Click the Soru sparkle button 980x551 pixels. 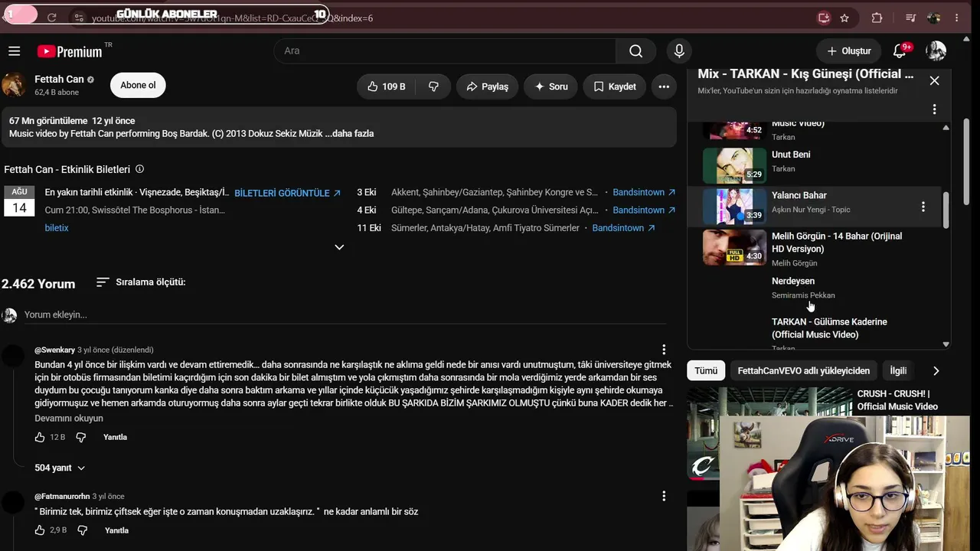[x=550, y=86]
